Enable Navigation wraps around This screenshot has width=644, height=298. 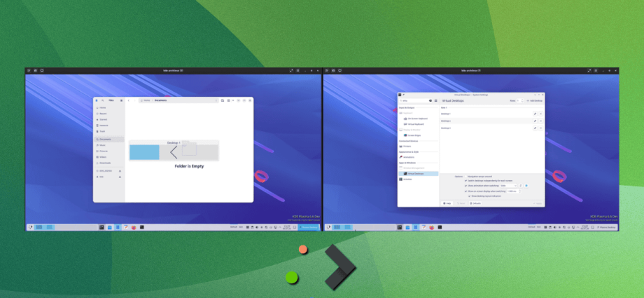(x=465, y=177)
